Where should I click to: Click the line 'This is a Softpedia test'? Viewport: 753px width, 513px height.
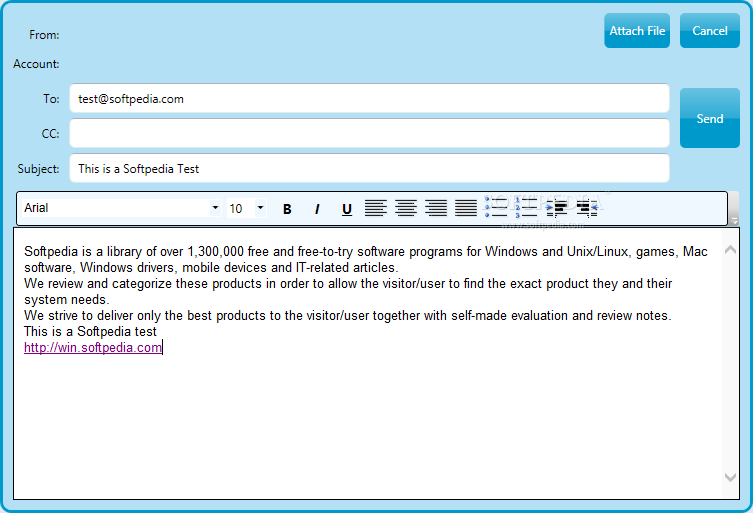point(90,331)
